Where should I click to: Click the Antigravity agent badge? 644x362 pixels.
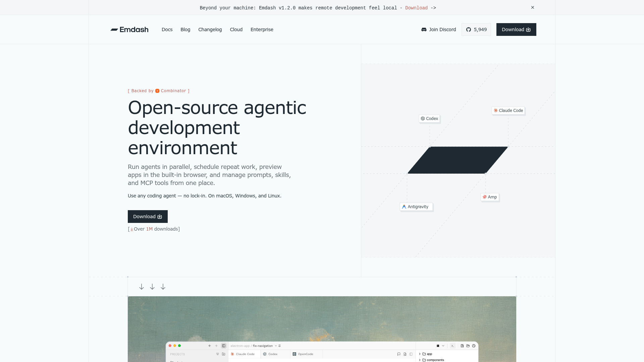pyautogui.click(x=416, y=207)
